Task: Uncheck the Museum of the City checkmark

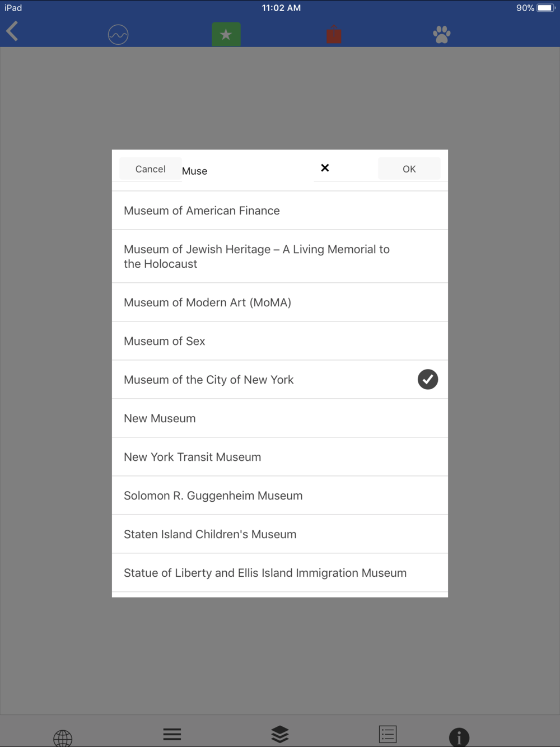Action: point(428,379)
